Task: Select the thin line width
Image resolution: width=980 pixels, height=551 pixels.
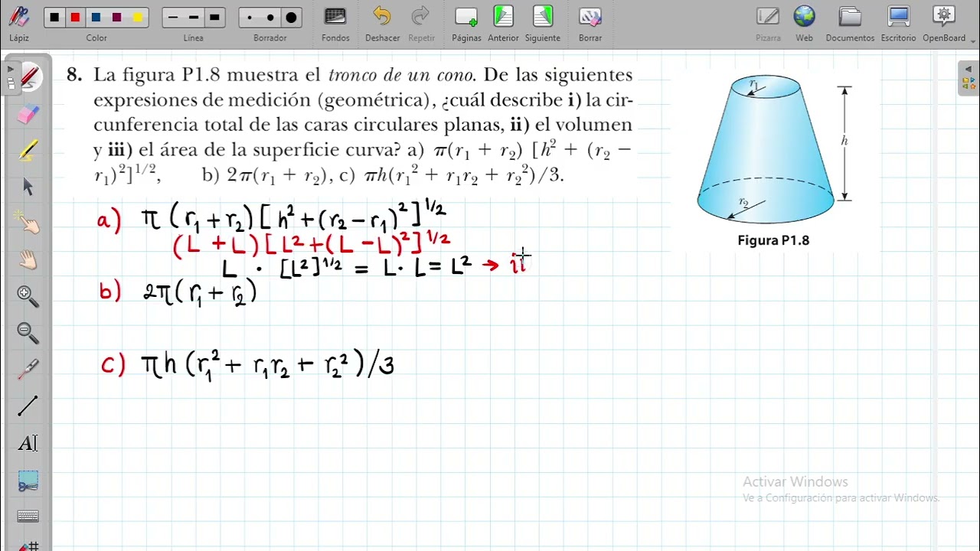Action: [x=173, y=18]
